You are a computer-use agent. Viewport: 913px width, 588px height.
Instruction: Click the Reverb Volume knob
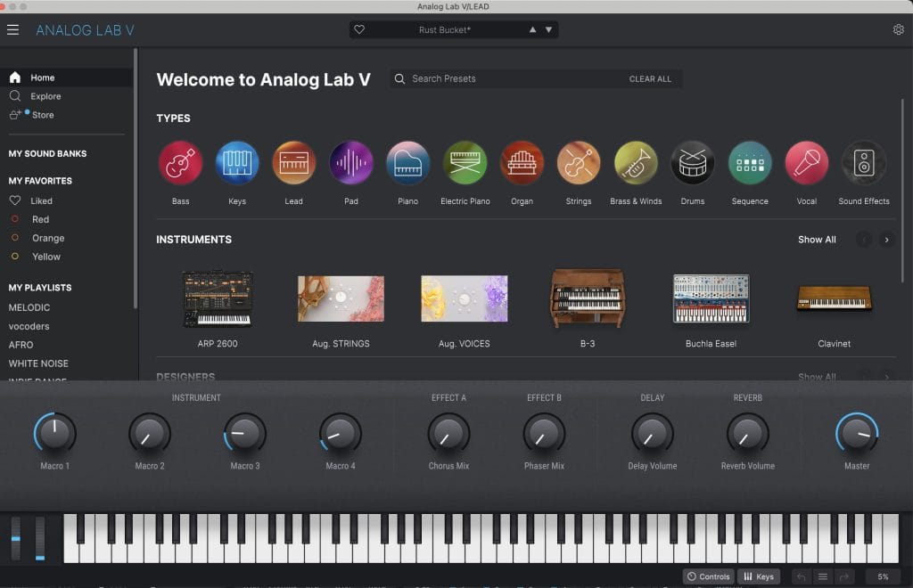748,434
